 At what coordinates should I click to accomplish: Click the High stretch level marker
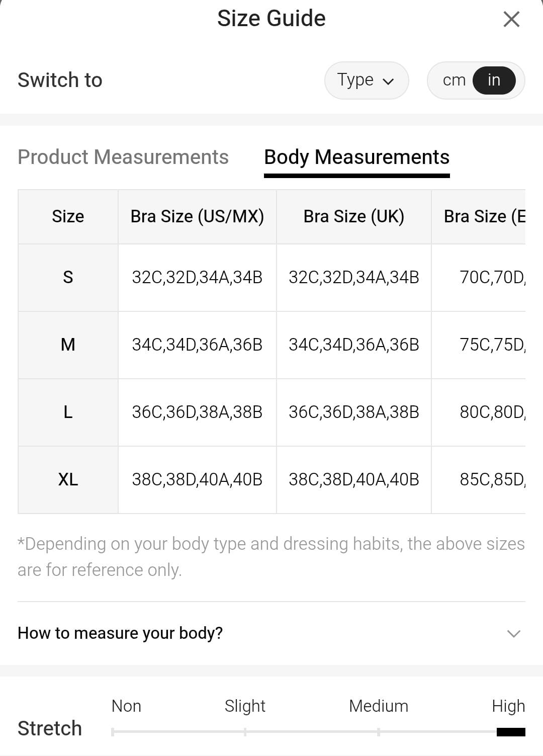point(510,732)
